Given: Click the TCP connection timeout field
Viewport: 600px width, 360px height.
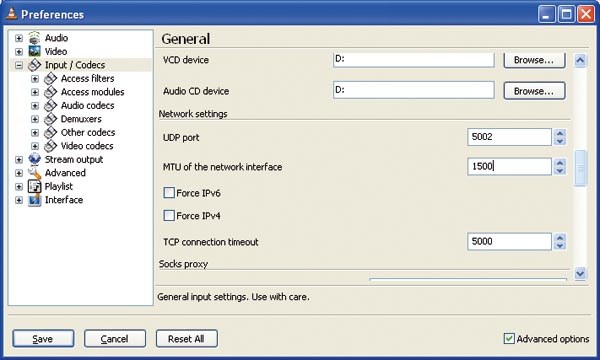Looking at the screenshot, I should (509, 241).
